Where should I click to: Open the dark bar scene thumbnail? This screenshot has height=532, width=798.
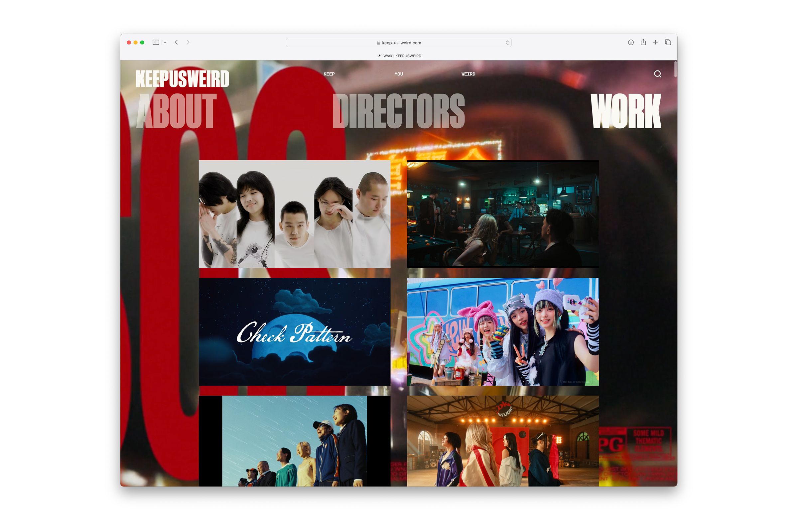point(502,214)
